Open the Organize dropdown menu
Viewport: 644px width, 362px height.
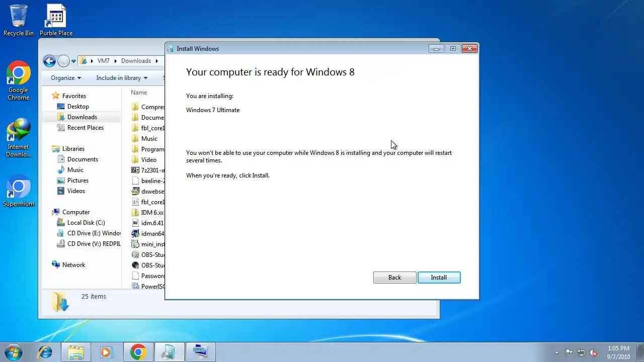coord(66,78)
